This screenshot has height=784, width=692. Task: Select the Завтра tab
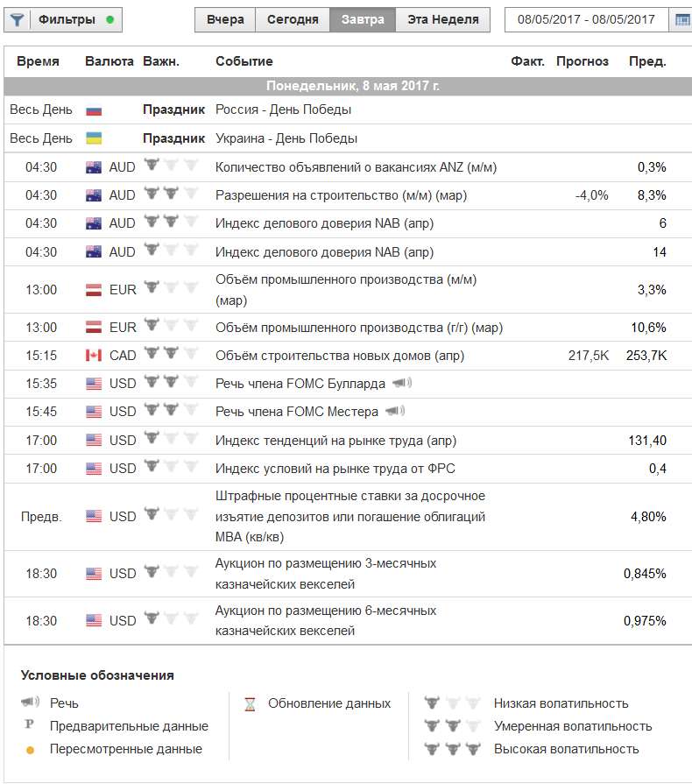(x=363, y=20)
